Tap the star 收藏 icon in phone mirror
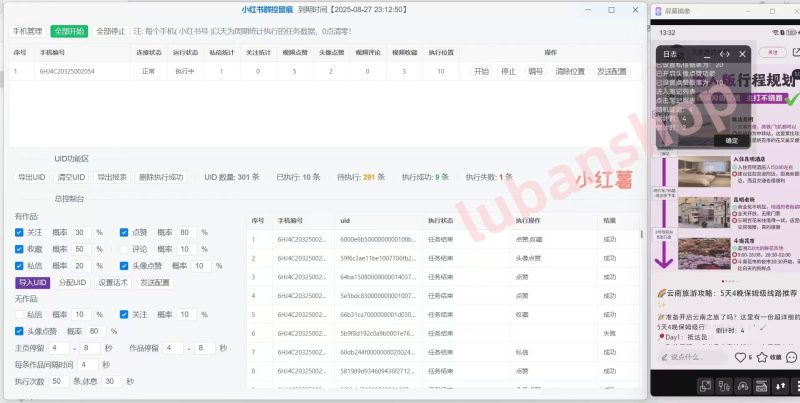Screen dimensions: 800x403 click(x=762, y=358)
